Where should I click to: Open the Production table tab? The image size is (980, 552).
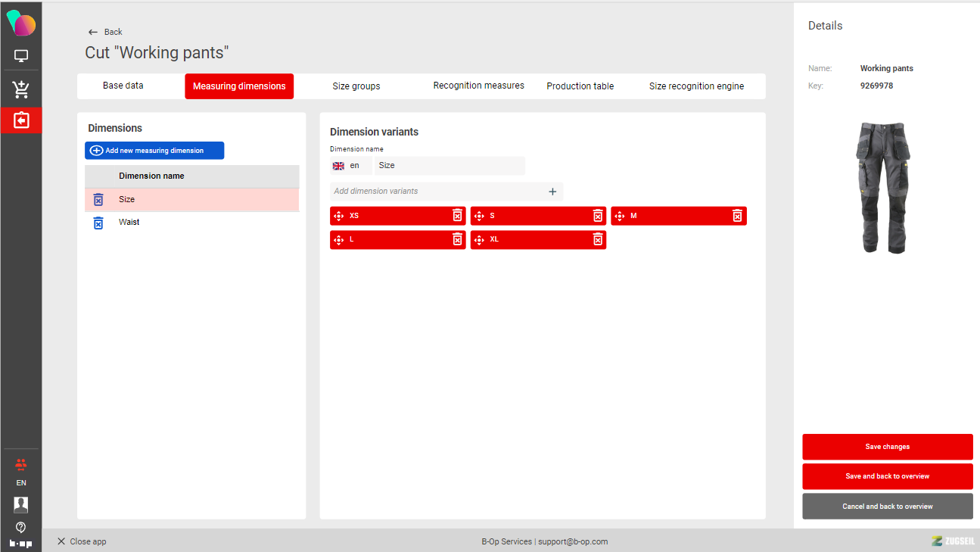pos(580,86)
